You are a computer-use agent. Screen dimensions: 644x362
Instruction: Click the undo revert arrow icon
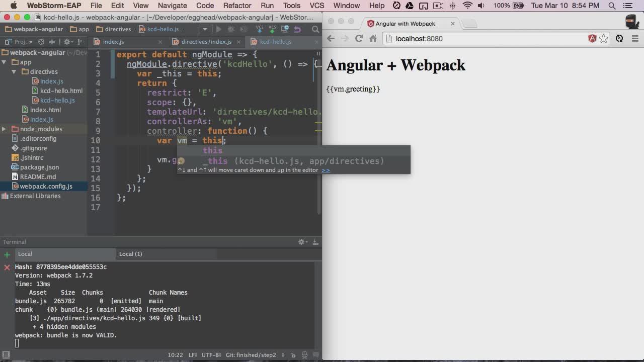coord(297,29)
